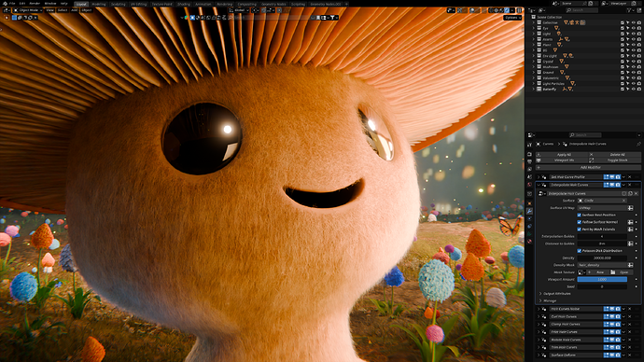Viewport: 644px width, 362px height.
Task: Uncheck Poisson Disk Distribution
Action: 579,251
